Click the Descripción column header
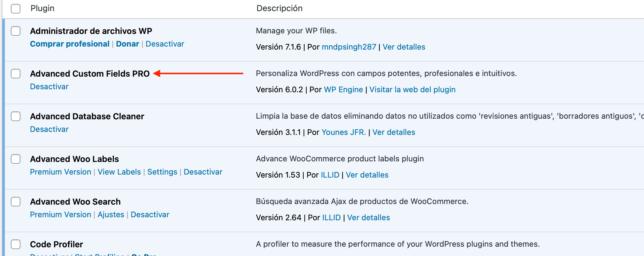 279,8
